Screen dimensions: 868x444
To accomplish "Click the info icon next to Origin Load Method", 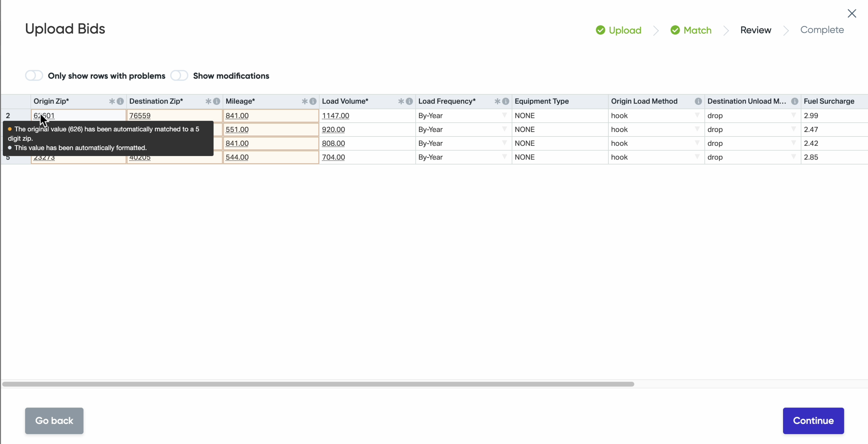I will (698, 102).
